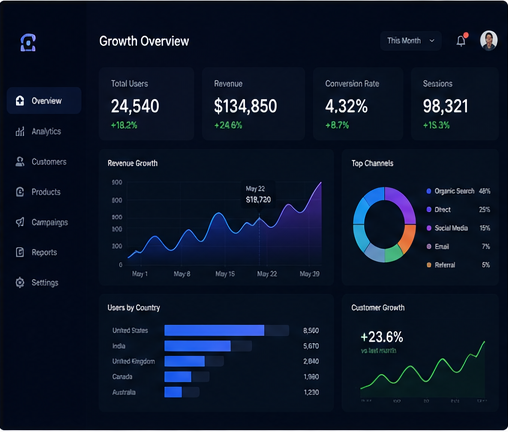
Task: Click the May 1 axis label
Action: pos(140,274)
